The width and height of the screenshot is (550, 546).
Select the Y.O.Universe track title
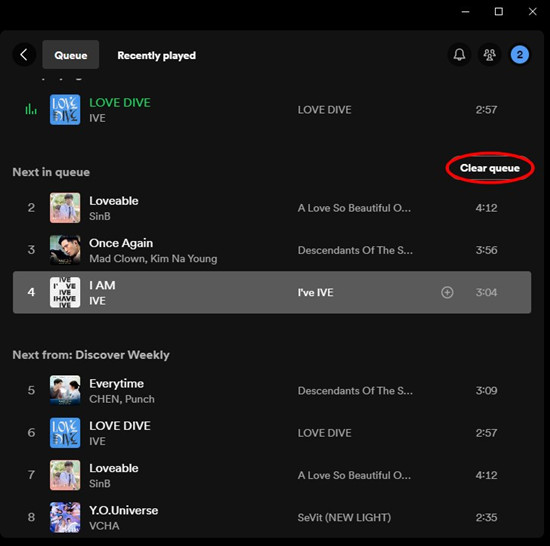tap(123, 510)
